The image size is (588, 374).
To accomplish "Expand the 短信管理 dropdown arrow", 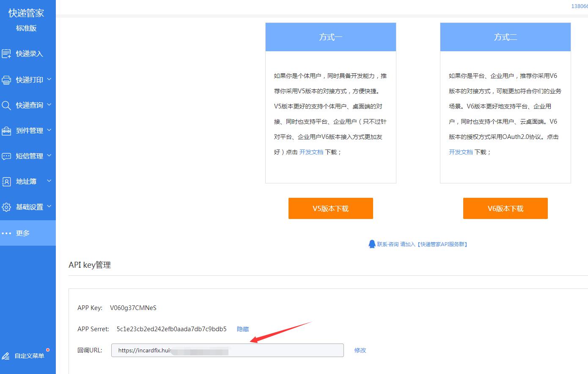I will tap(49, 155).
